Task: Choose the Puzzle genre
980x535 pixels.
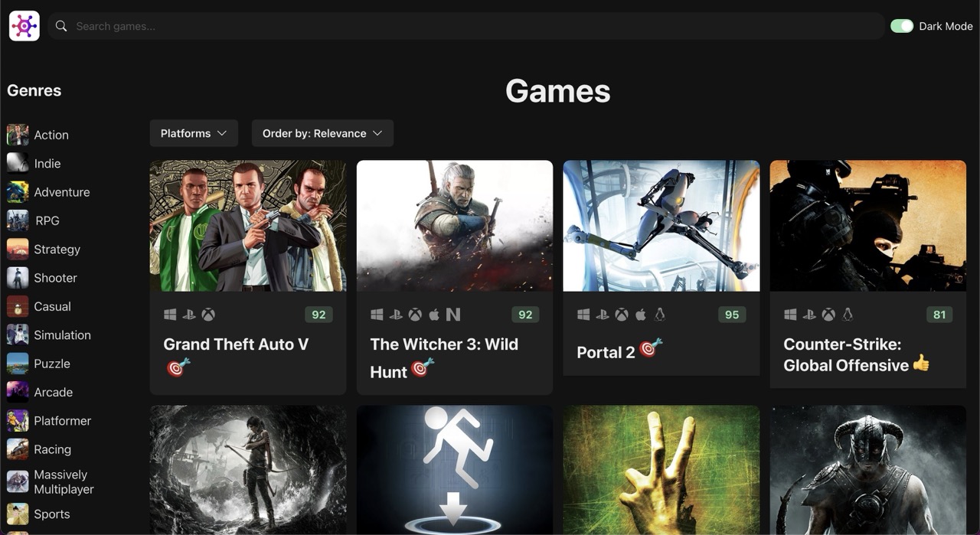Action: [x=52, y=364]
